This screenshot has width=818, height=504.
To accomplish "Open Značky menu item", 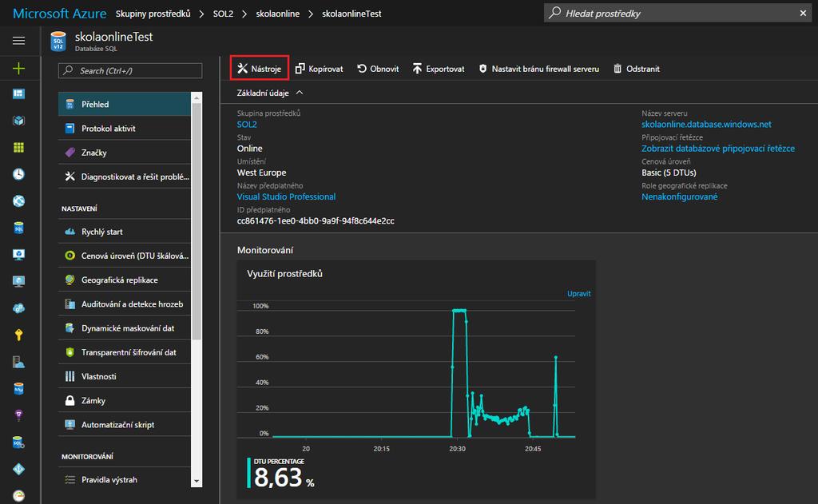I will click(x=124, y=153).
